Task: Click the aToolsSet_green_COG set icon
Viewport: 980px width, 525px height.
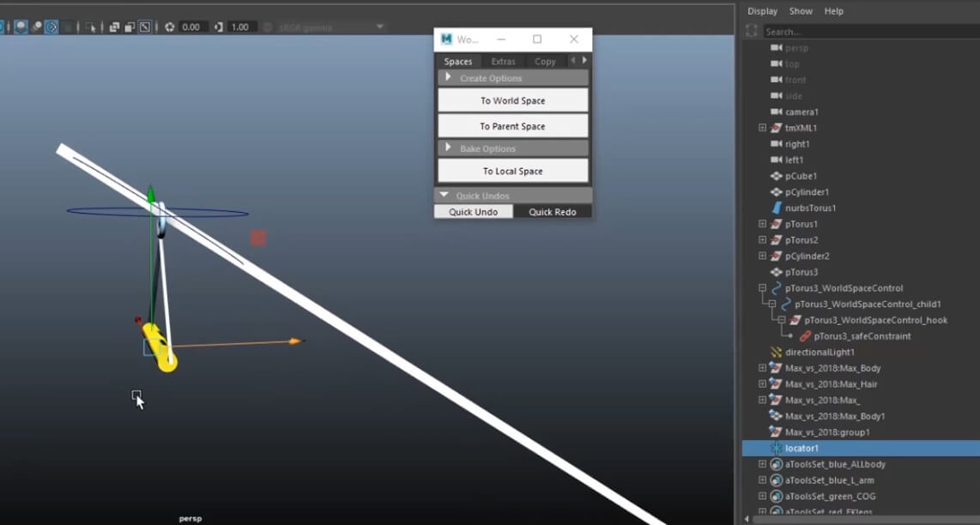Action: 776,497
